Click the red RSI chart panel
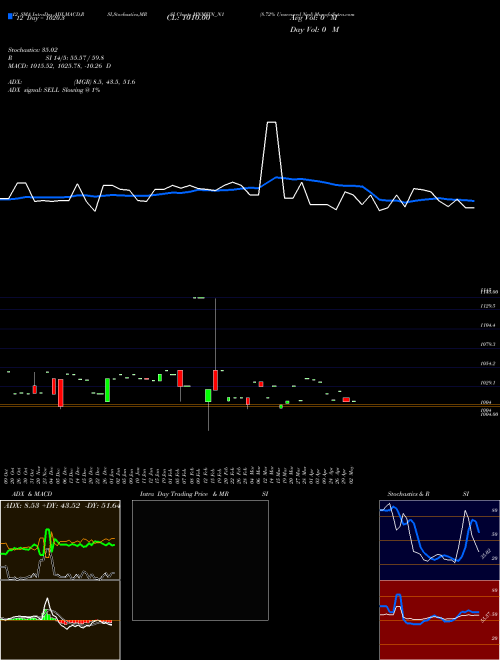The width and height of the screenshot is (500, 660). (x=439, y=620)
